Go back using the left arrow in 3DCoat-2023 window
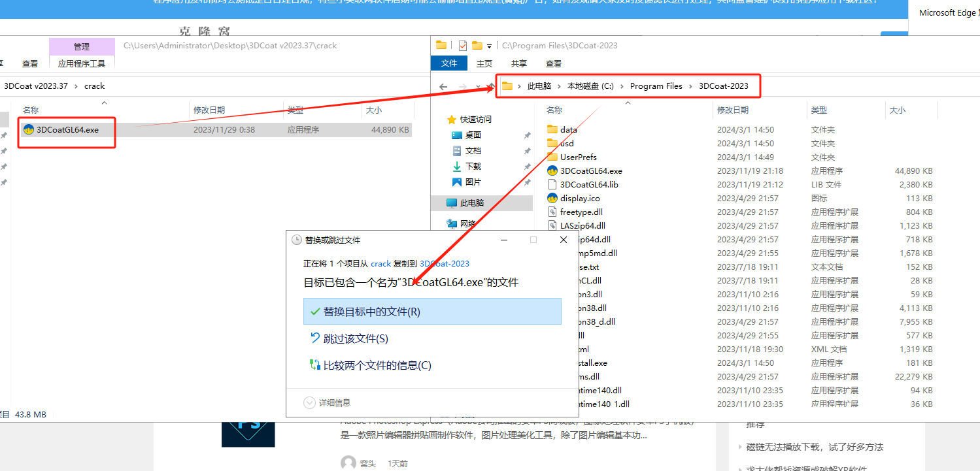The image size is (980, 471). click(x=443, y=86)
